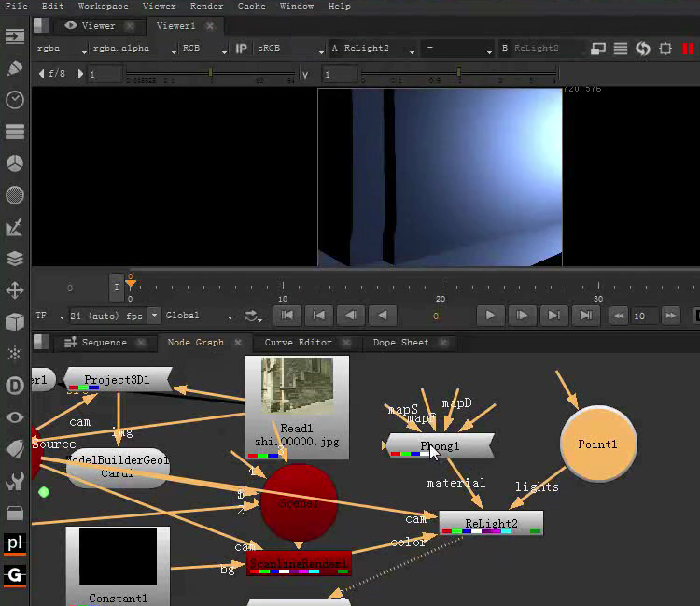
Task: Open the 3D nodes cube icon
Action: point(15,322)
